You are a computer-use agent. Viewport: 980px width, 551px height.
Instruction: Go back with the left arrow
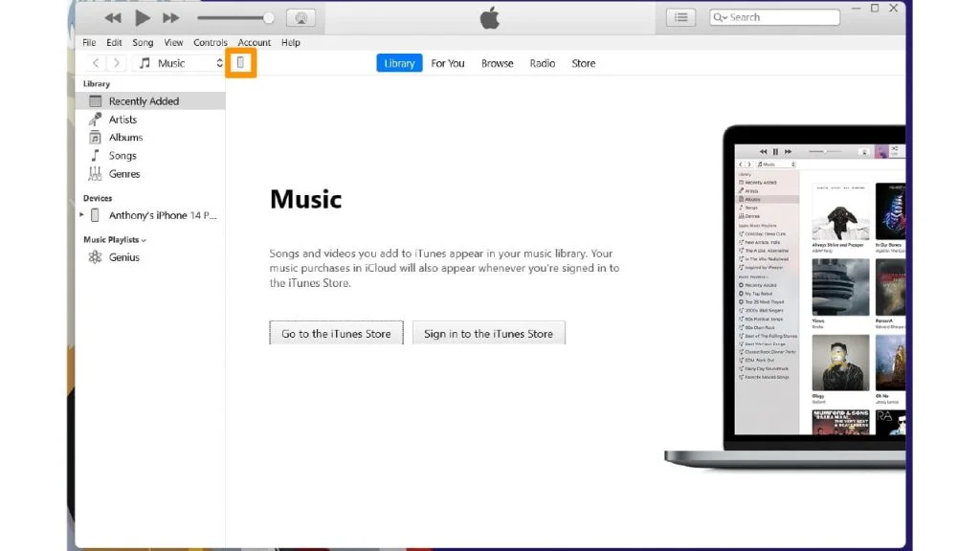[96, 63]
